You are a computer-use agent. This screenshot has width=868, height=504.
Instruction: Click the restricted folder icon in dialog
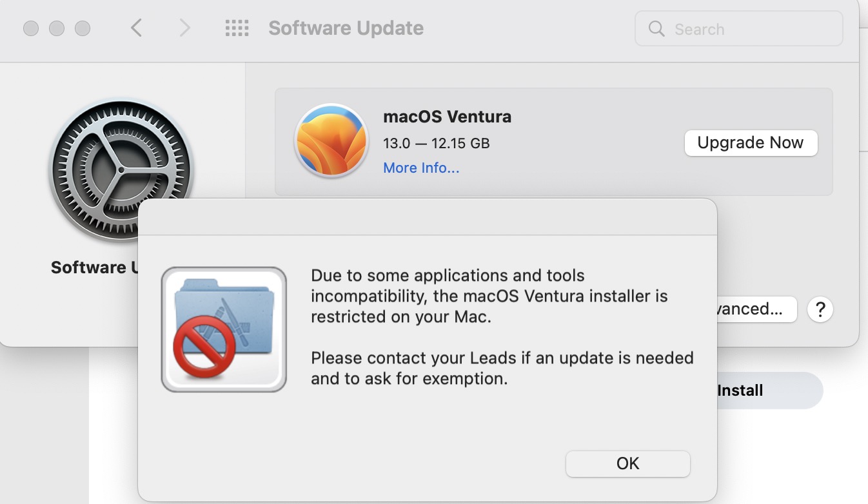(x=223, y=329)
